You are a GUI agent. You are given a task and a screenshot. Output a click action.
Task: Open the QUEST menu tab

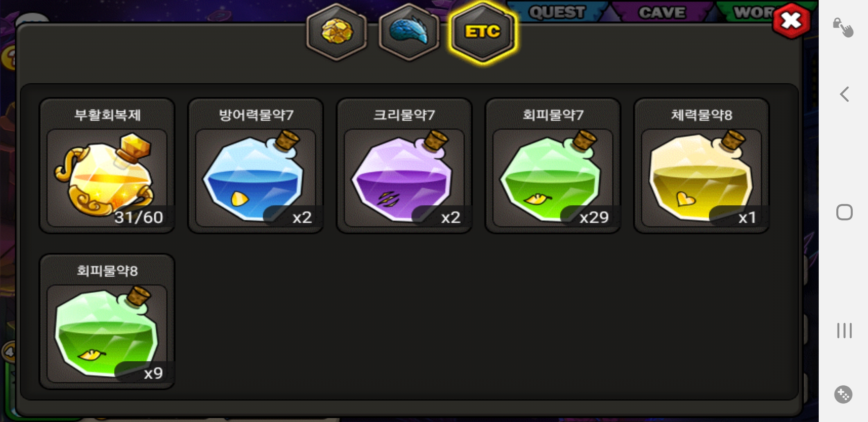557,12
